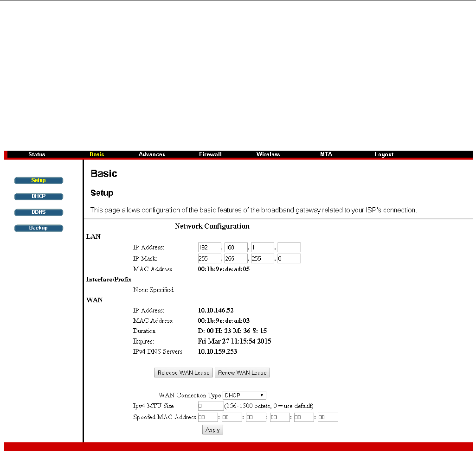Click the Interface/Prefix label
Image resolution: width=476 pixels, height=453 pixels.
[109, 280]
